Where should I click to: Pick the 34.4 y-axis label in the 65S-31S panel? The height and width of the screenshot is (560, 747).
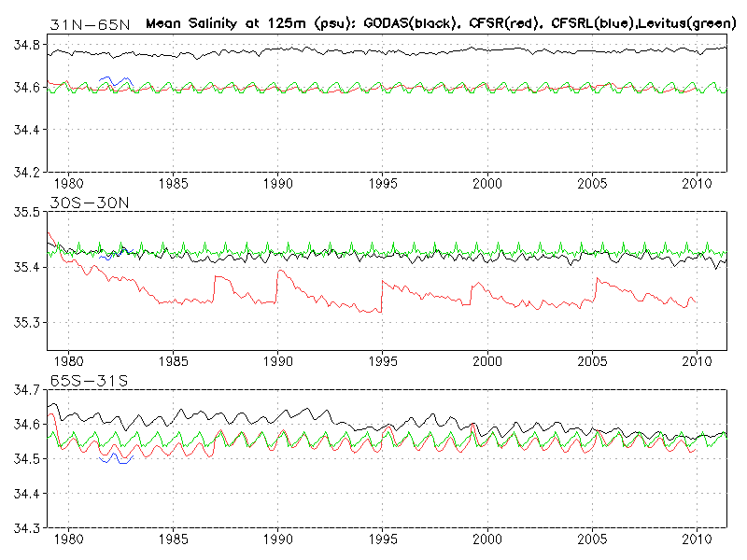pos(27,494)
